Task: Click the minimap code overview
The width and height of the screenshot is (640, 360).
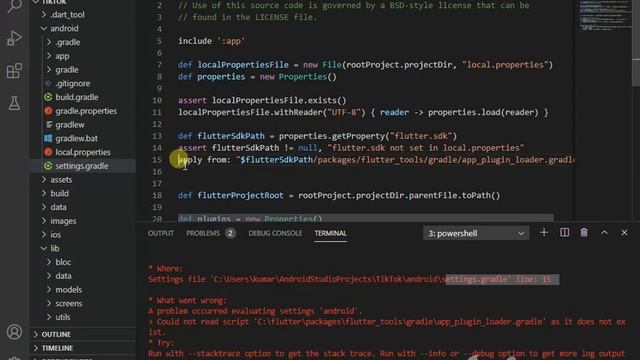Action: tap(605, 16)
